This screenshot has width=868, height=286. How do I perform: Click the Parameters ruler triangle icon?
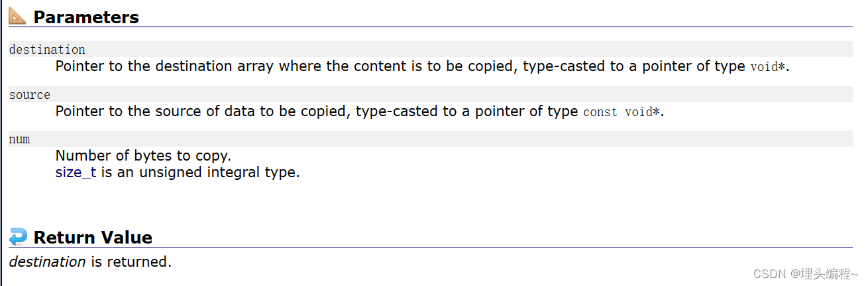pos(18,17)
